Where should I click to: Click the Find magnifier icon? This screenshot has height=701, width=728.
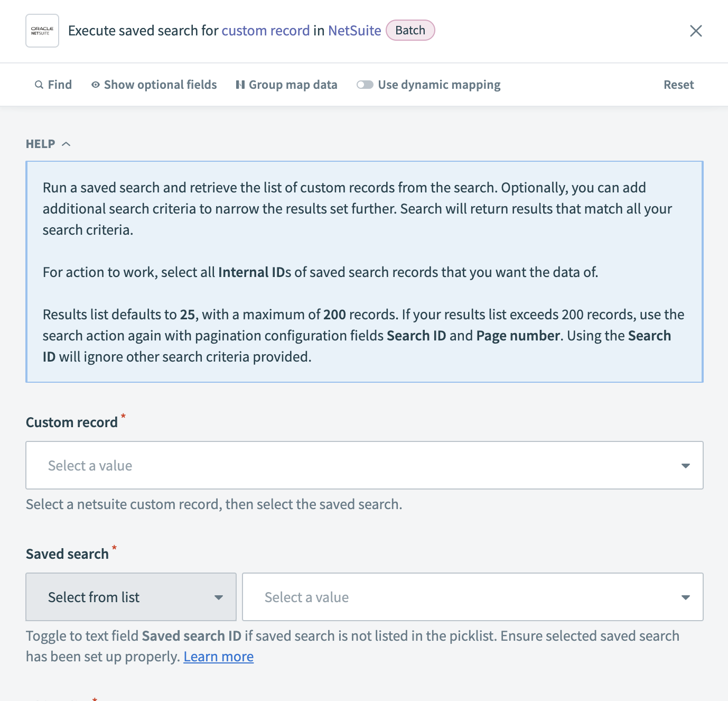[39, 85]
